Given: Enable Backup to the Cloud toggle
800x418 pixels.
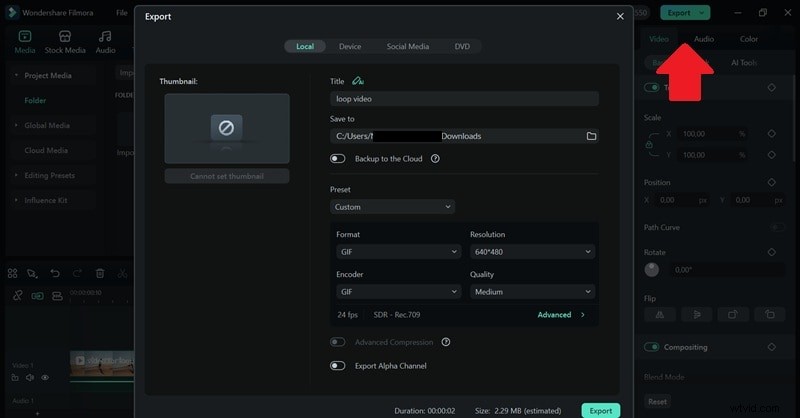Looking at the screenshot, I should (338, 159).
